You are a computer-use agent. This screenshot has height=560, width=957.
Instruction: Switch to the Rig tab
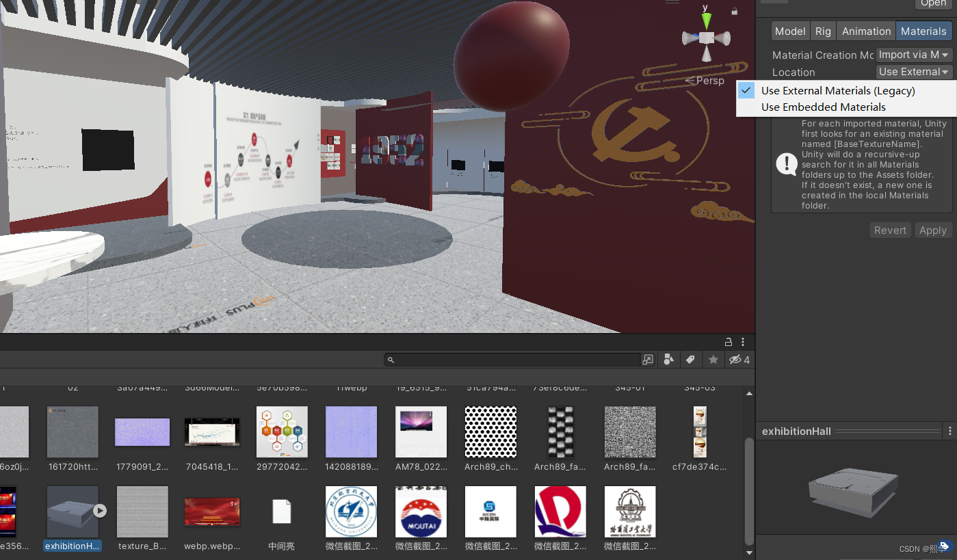823,31
